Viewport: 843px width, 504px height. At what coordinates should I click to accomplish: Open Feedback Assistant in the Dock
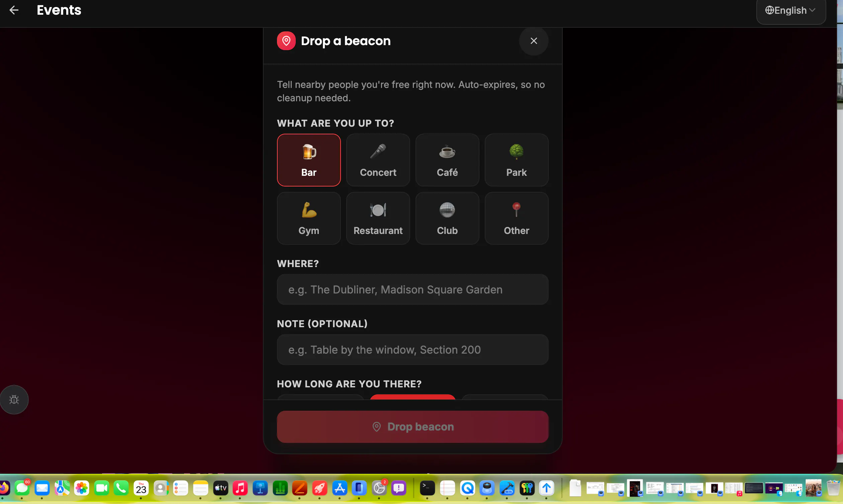coord(399,489)
